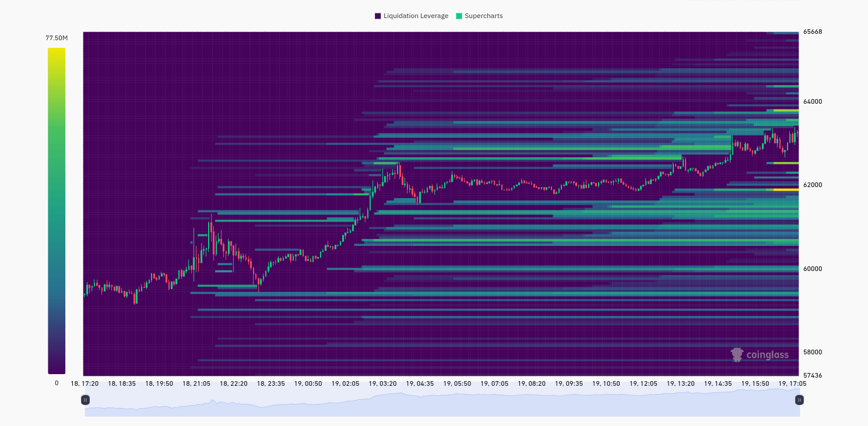
Task: Click the vertical heatmap color scale bar
Action: coord(57,211)
